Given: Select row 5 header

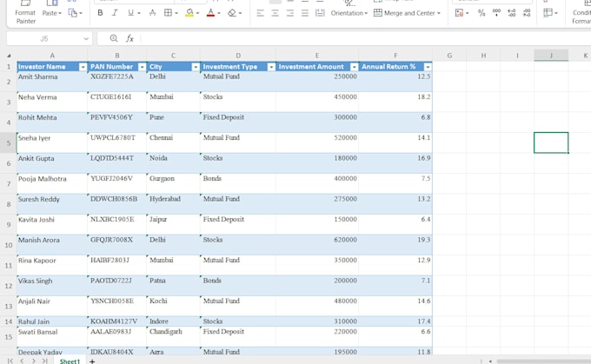Looking at the screenshot, I should tap(9, 142).
